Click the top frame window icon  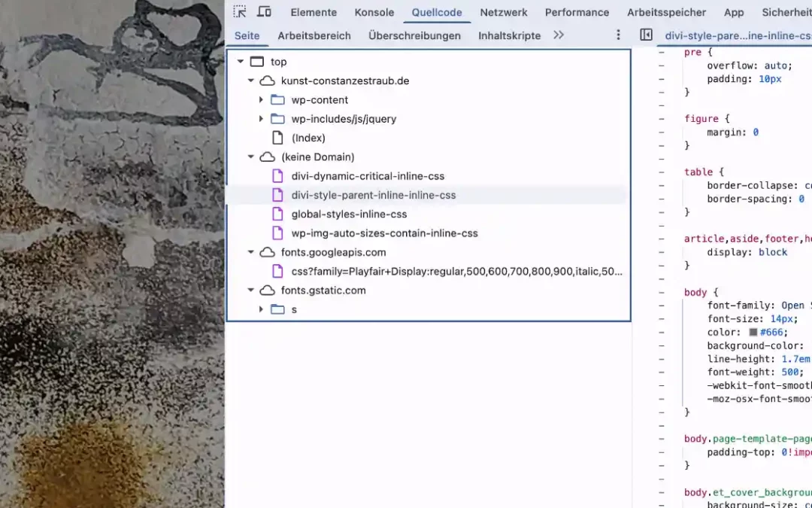(x=257, y=62)
